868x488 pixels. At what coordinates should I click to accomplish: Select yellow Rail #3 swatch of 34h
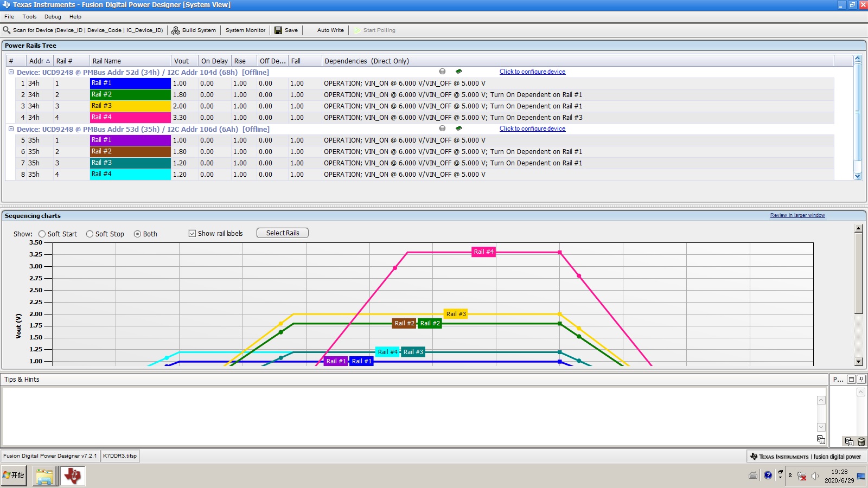(x=130, y=106)
